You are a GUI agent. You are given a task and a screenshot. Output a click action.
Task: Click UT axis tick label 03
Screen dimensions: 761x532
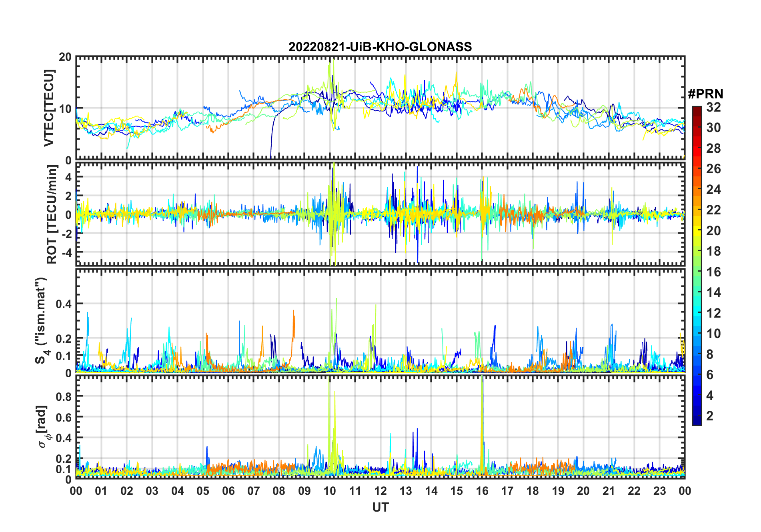click(x=152, y=491)
